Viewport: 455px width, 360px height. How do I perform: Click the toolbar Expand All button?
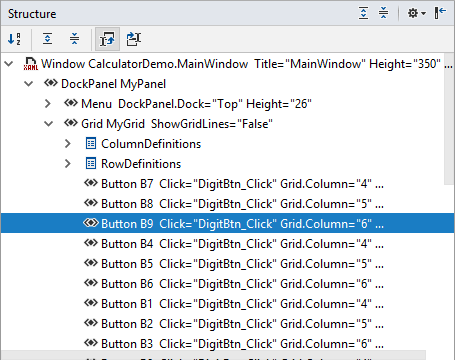48,39
